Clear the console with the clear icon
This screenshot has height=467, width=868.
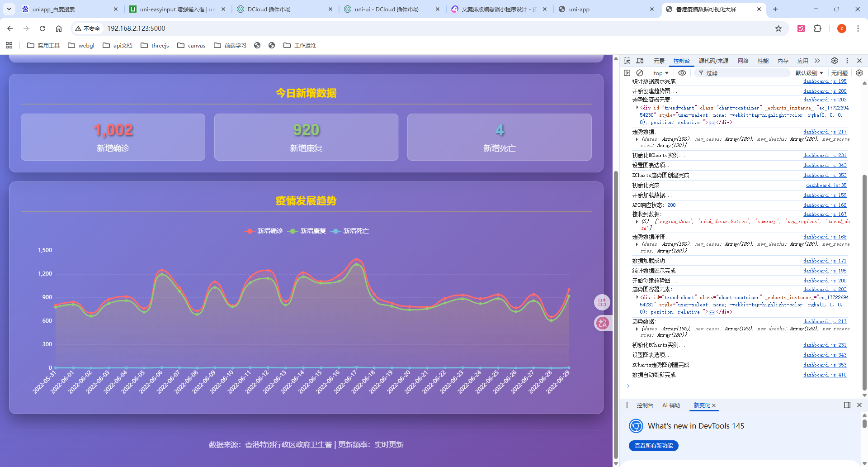point(640,73)
